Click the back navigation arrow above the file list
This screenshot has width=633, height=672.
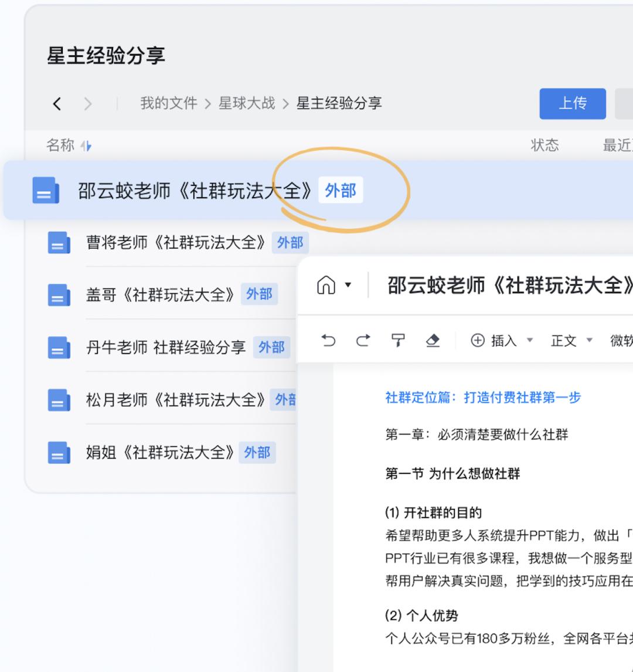pyautogui.click(x=57, y=103)
